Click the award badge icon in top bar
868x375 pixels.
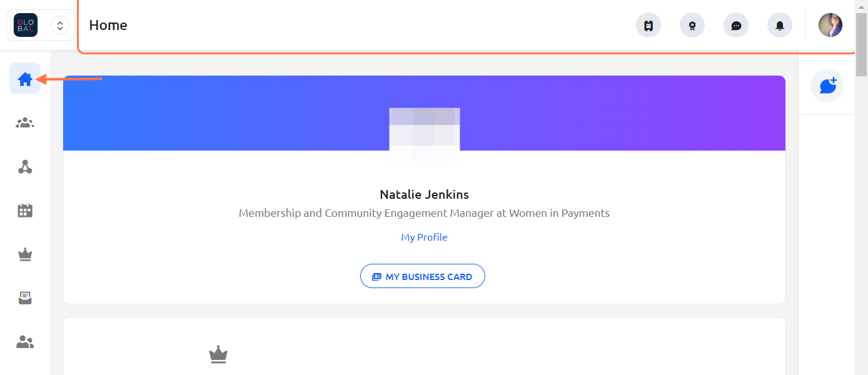[692, 26]
